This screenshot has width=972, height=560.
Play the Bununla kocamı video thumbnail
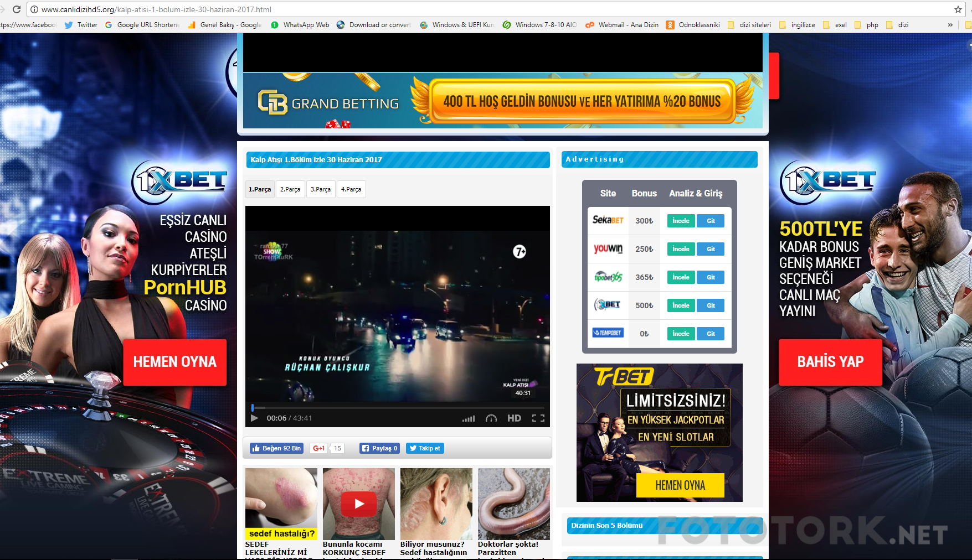pyautogui.click(x=359, y=504)
